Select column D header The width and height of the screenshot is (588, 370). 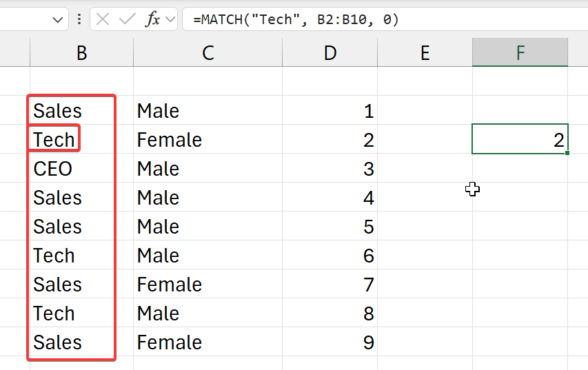[x=330, y=52]
